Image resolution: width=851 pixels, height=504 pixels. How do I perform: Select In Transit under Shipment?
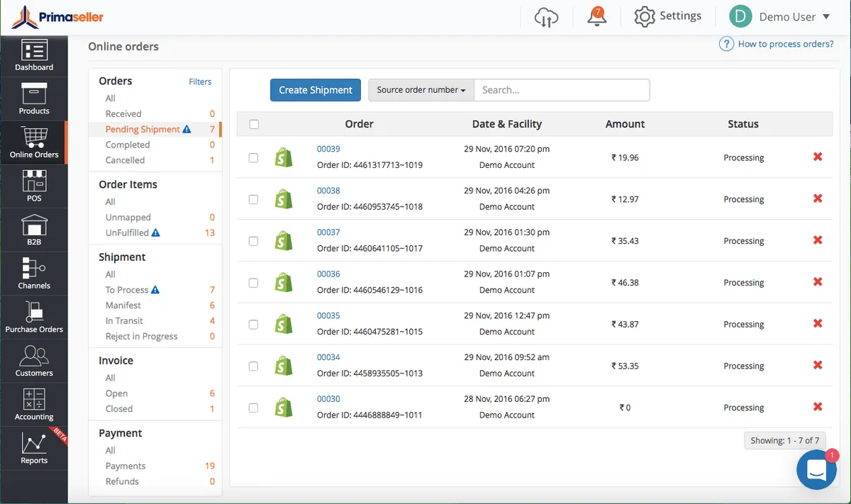124,320
